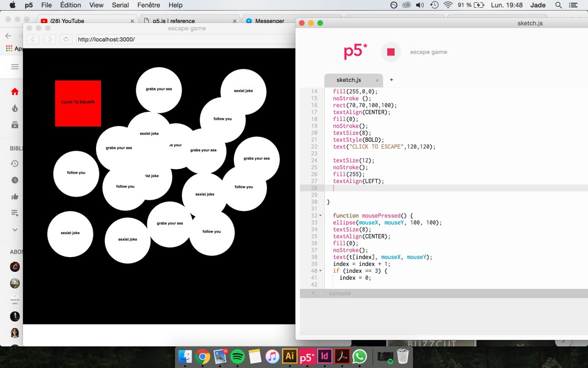Screen dimensions: 588x368
Task: Open Adobe Illustrator from the Dock
Action: (x=290, y=356)
